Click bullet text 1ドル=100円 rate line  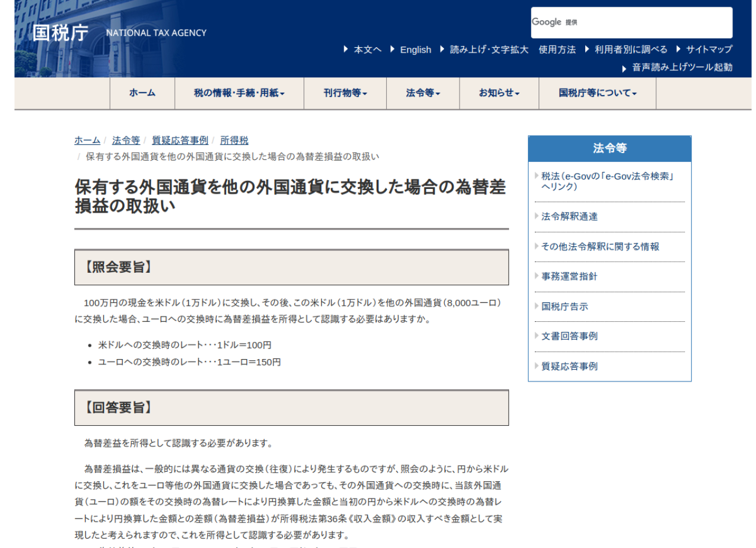pos(185,345)
